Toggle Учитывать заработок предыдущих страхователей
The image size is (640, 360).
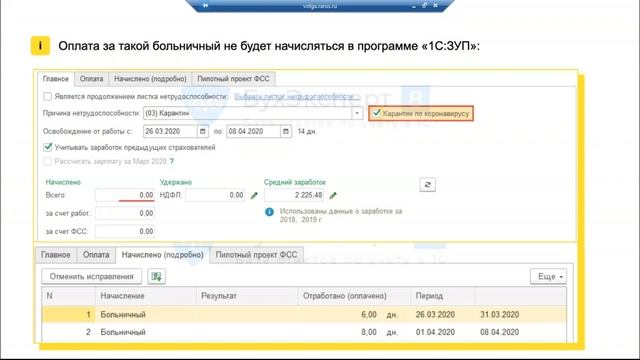click(x=48, y=147)
